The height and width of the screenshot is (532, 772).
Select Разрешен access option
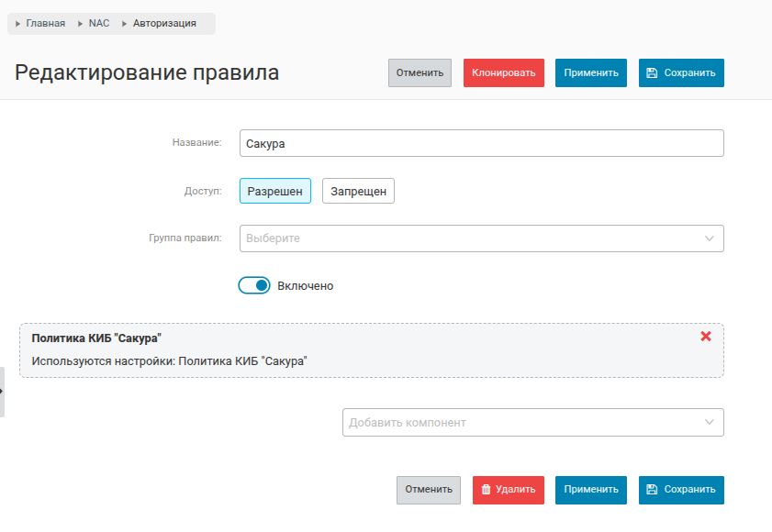(275, 191)
